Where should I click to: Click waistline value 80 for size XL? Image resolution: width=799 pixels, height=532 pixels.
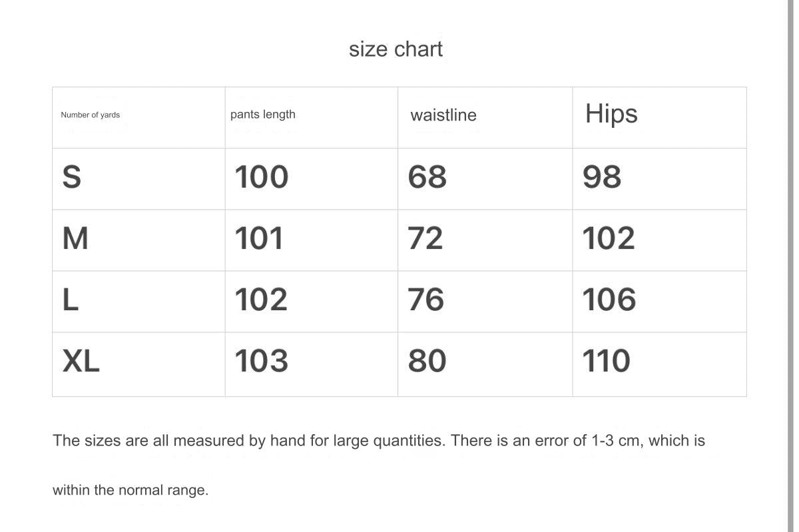point(427,362)
